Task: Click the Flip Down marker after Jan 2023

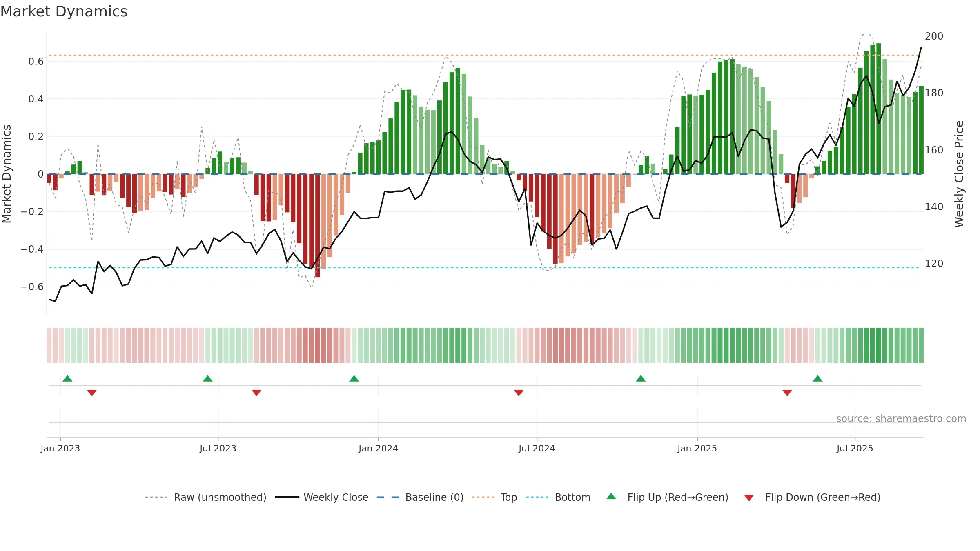Action: (x=92, y=393)
